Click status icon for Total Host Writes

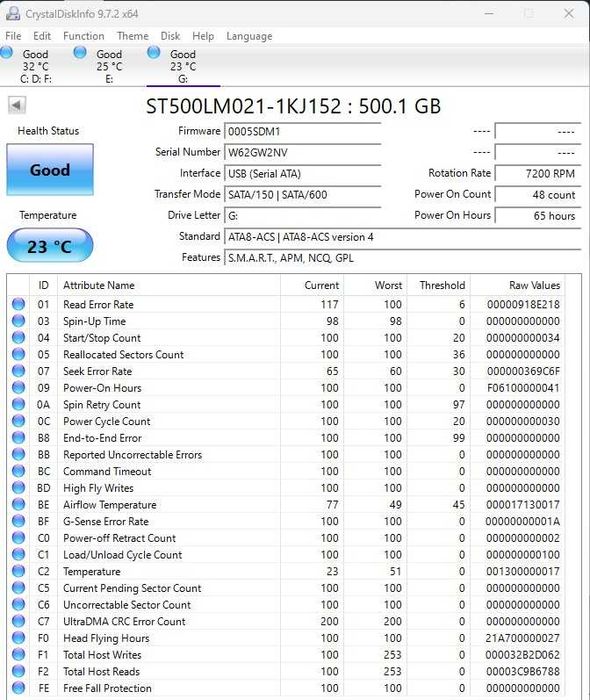click(x=18, y=654)
